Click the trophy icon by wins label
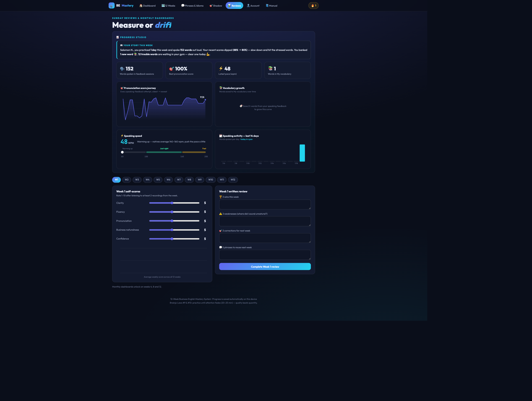Viewport: 532px width, 401px height. [221, 197]
